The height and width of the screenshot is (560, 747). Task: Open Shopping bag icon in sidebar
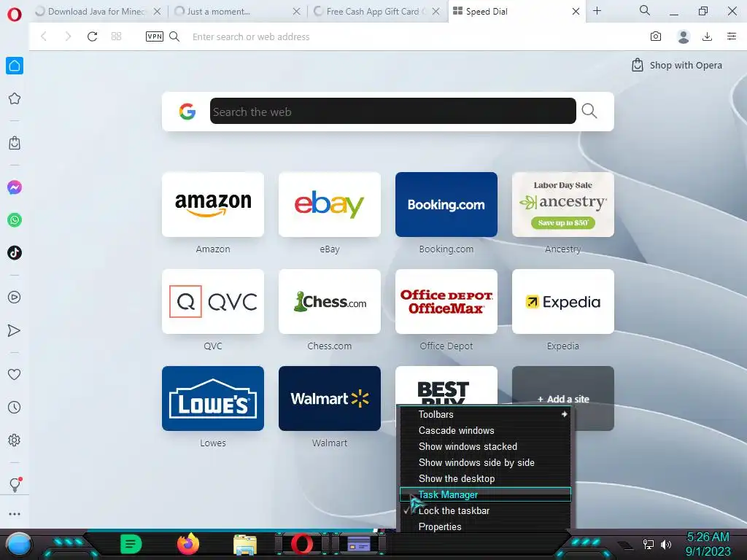[15, 143]
